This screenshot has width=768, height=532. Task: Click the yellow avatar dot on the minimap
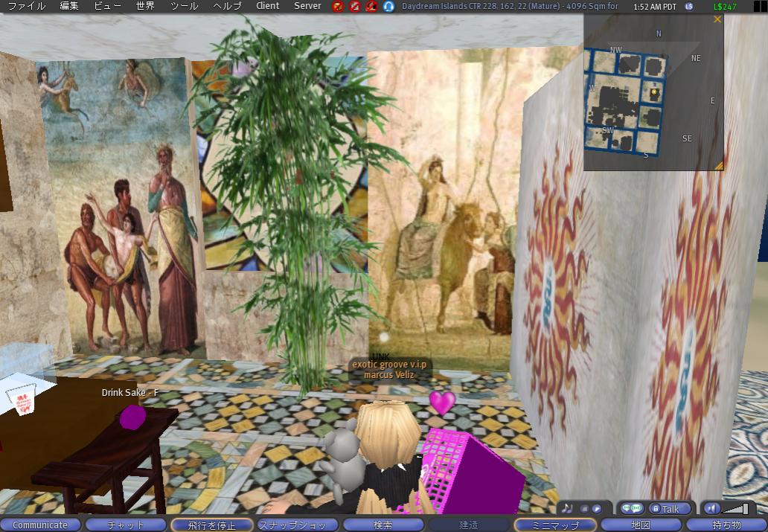(653, 92)
